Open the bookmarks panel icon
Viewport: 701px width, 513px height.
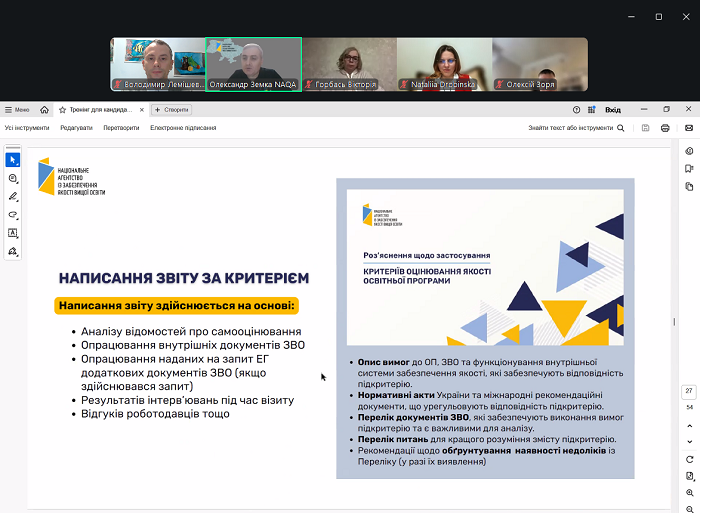[689, 169]
